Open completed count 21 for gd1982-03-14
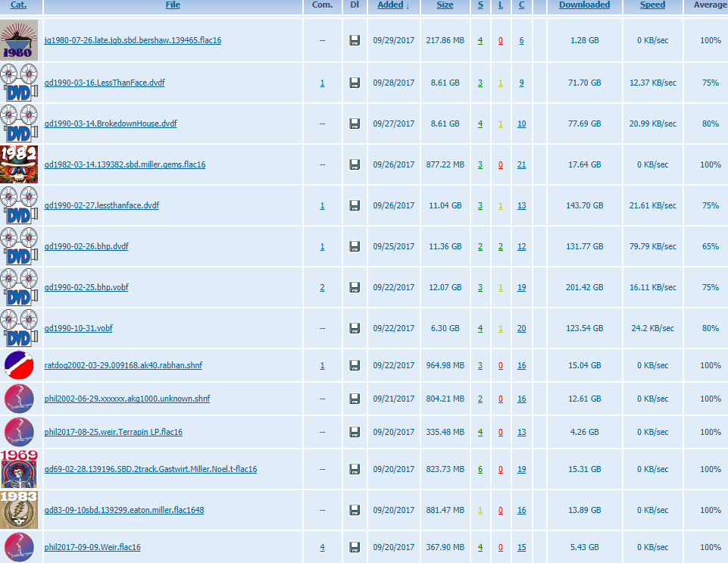This screenshot has height=563, width=728. (x=521, y=164)
